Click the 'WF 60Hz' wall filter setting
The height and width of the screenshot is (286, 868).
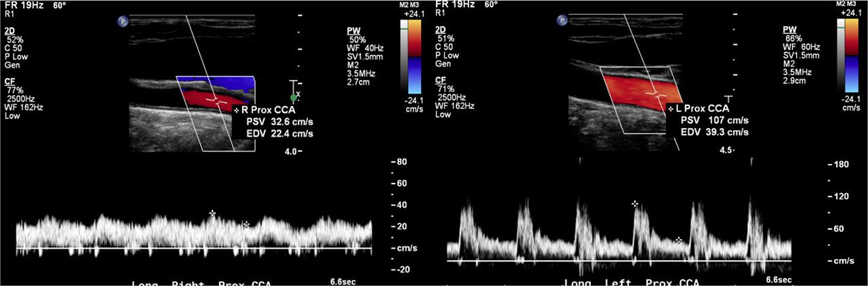[803, 47]
